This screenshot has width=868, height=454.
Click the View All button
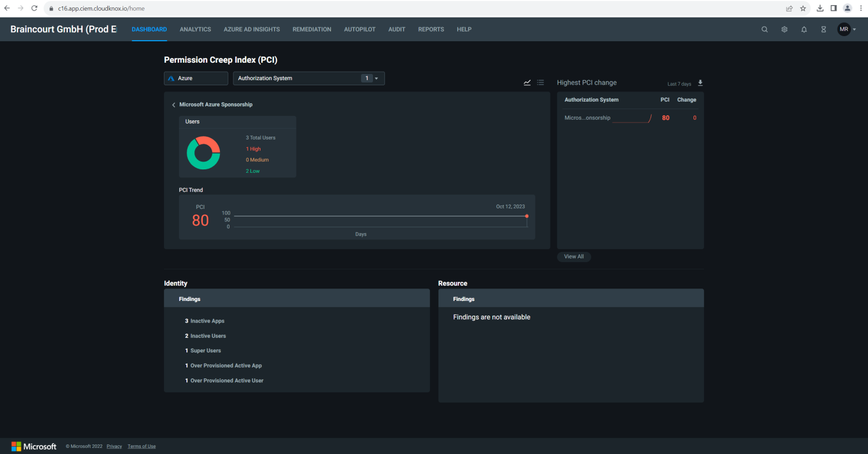point(574,256)
